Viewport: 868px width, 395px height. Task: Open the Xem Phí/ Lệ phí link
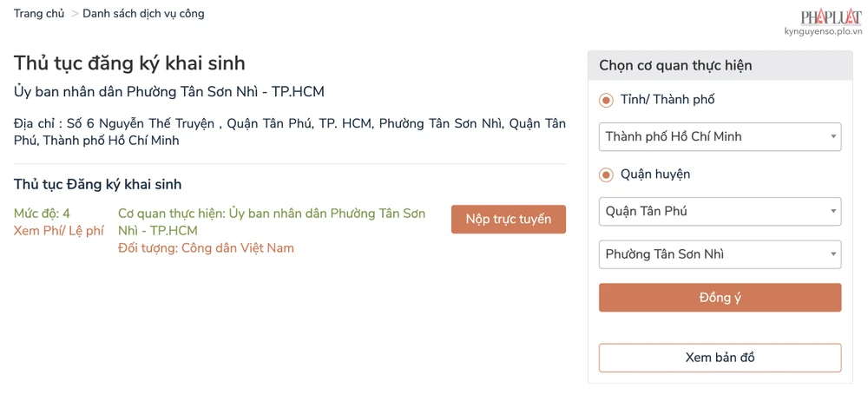[58, 231]
